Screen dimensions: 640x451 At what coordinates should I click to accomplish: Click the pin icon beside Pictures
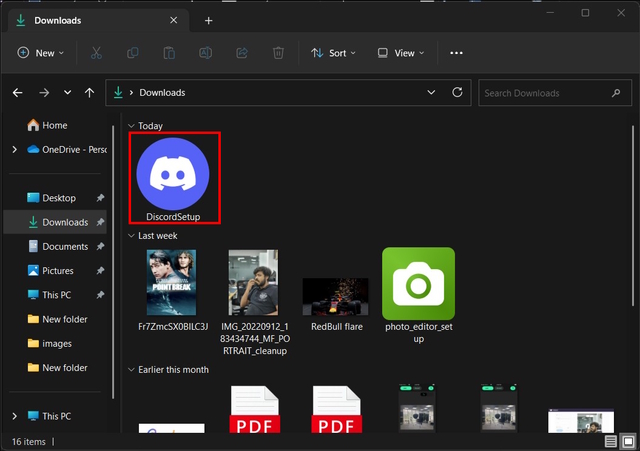pyautogui.click(x=100, y=271)
